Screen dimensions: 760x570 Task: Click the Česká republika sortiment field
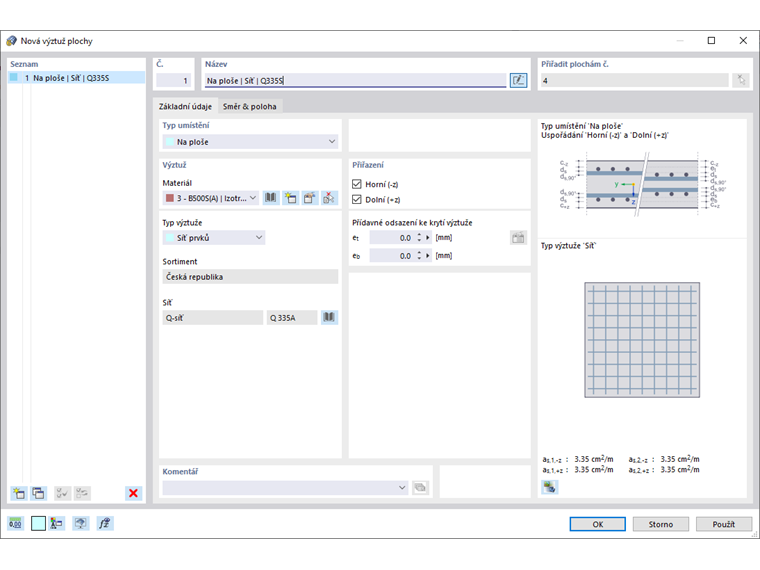[x=251, y=277]
